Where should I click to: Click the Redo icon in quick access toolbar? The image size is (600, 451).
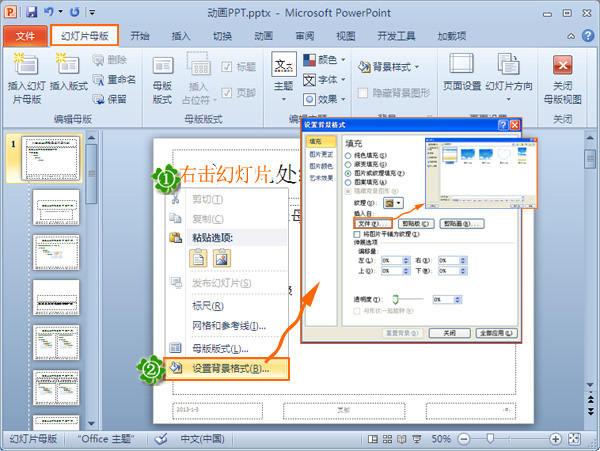pyautogui.click(x=75, y=12)
